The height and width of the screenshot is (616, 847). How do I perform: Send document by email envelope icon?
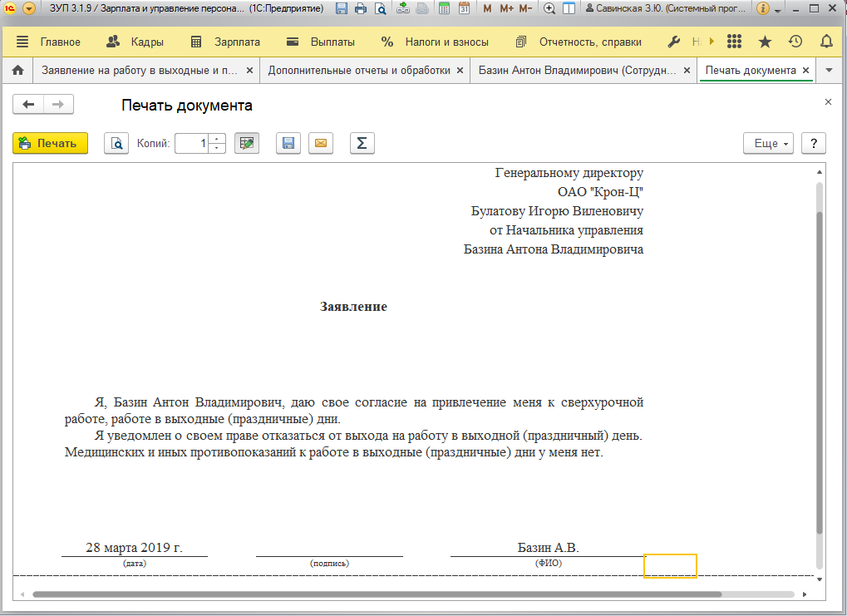pyautogui.click(x=321, y=143)
